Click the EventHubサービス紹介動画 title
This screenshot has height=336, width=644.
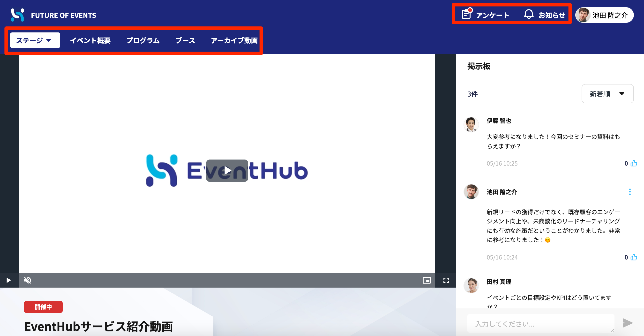click(98, 326)
